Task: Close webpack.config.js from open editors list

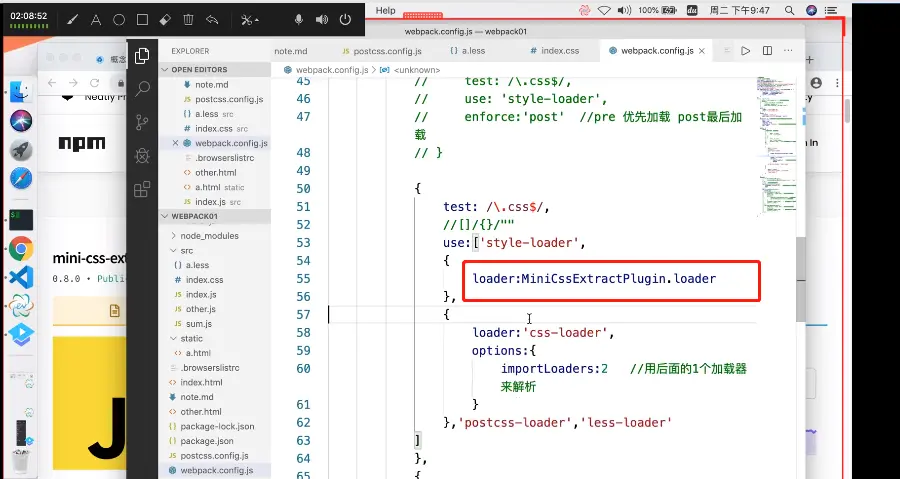Action: point(176,143)
